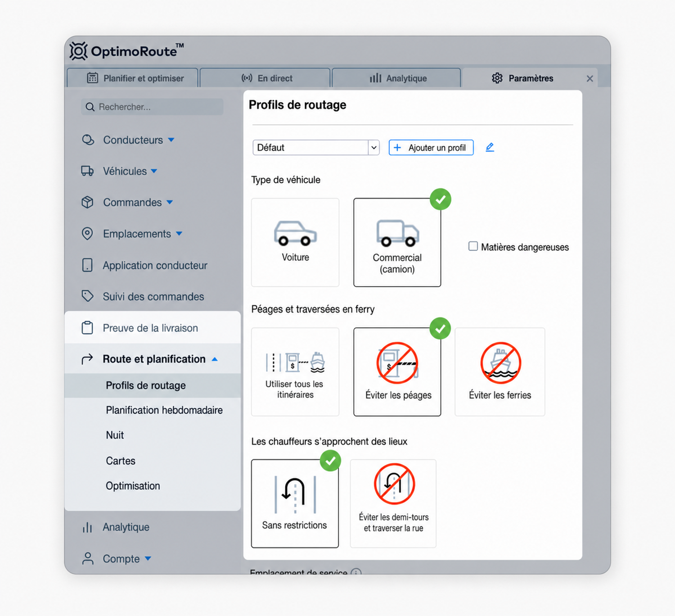
Task: Click the Suivi des commandes tag icon
Action: [87, 296]
